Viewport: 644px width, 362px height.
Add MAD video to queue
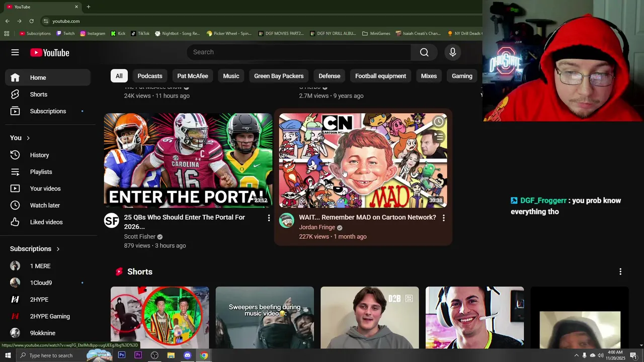point(439,137)
